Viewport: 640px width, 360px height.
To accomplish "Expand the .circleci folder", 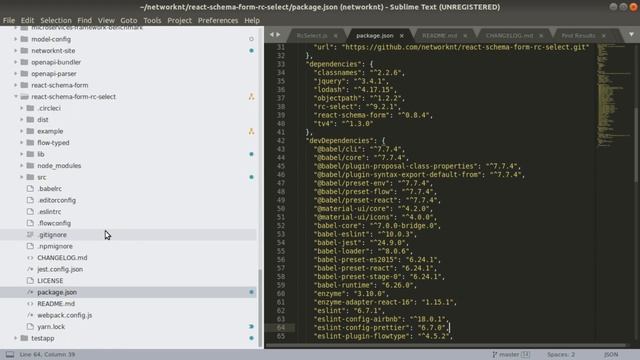I will click(x=22, y=108).
